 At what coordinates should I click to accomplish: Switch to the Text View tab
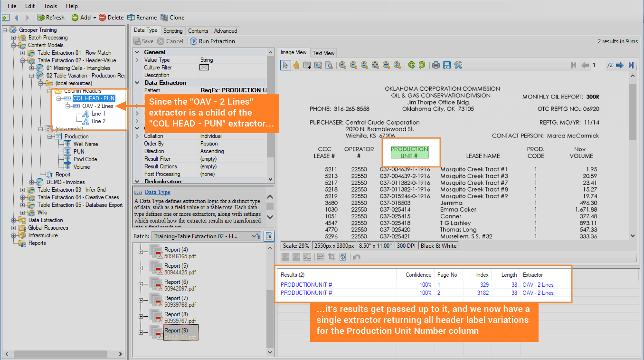click(323, 53)
